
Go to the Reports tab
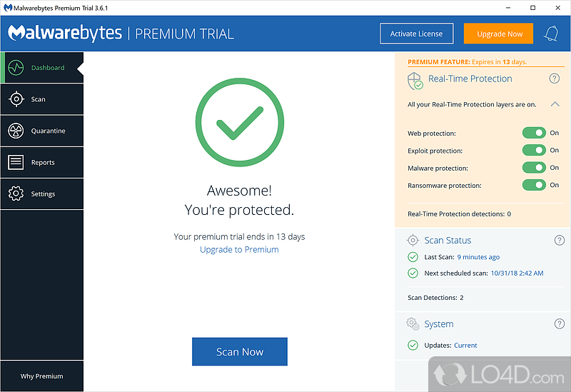[41, 163]
